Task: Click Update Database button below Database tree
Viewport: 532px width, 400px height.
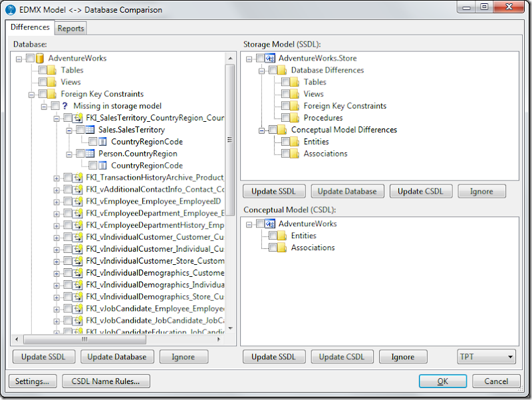Action: pos(117,357)
